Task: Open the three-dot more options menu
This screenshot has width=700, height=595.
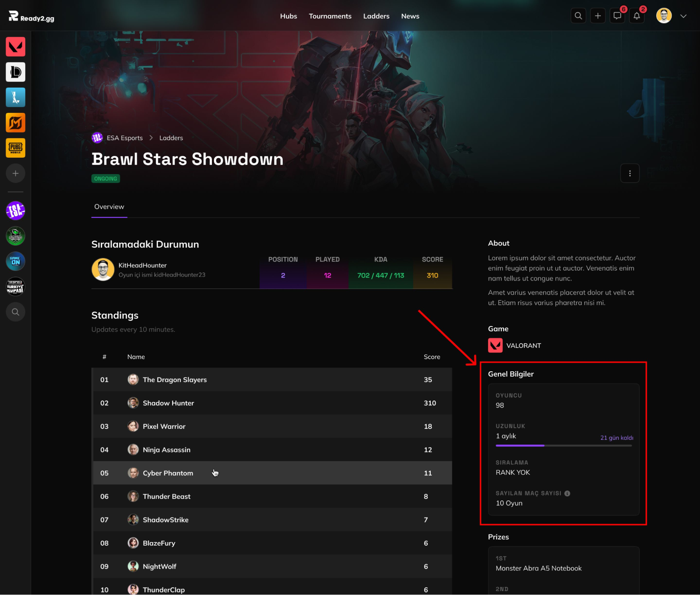Action: [x=630, y=173]
